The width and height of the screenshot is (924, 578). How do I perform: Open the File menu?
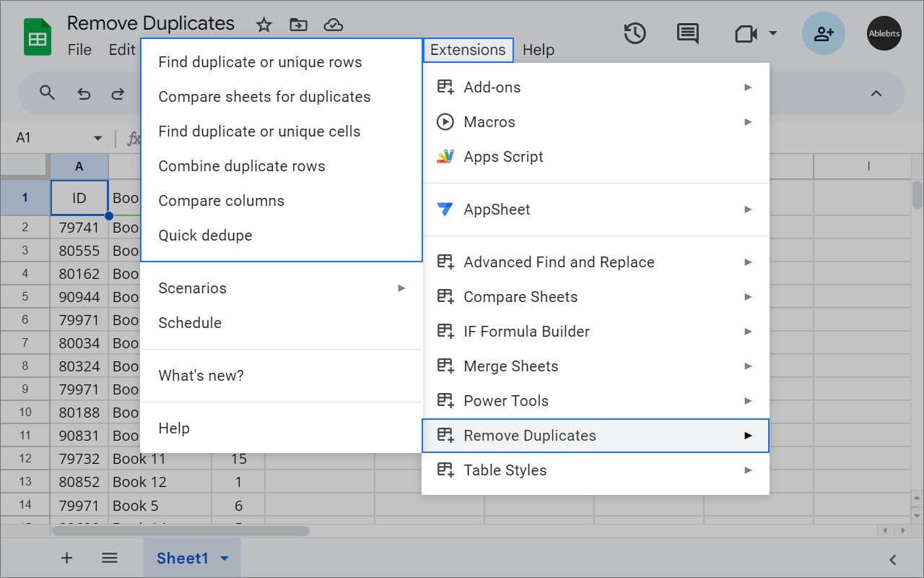79,50
